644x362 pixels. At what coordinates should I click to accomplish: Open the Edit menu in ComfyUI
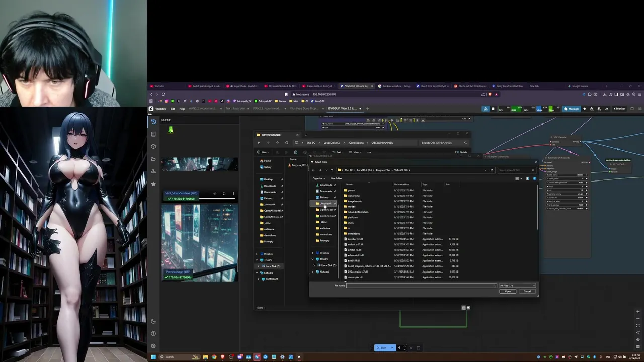coord(173,109)
